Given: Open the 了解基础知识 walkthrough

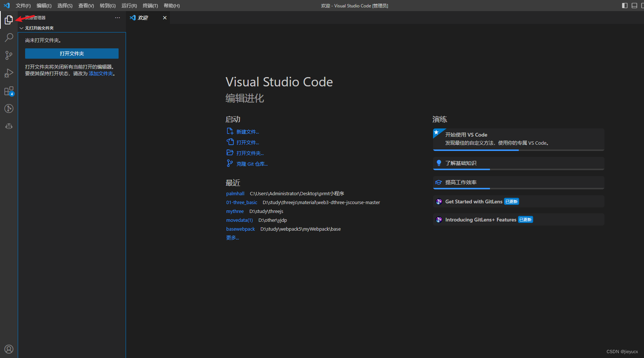Looking at the screenshot, I should click(518, 163).
